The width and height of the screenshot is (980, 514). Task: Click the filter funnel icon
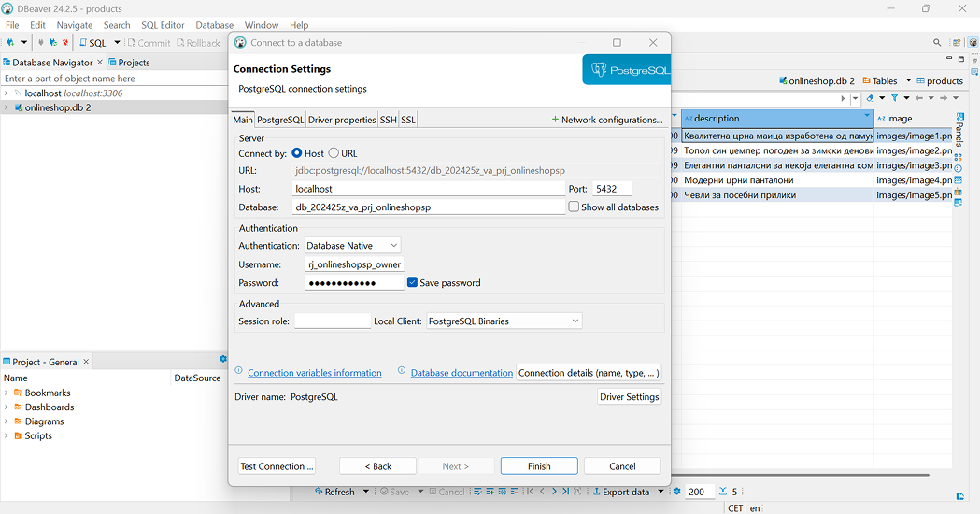pyautogui.click(x=895, y=98)
